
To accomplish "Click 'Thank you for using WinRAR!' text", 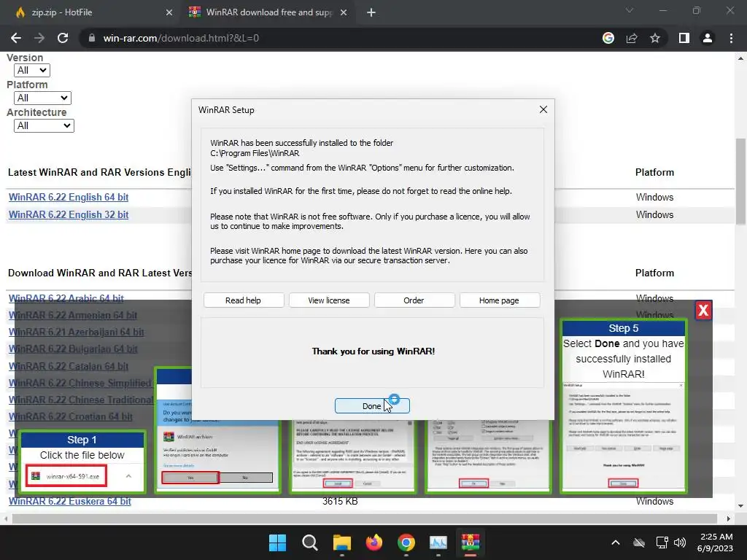I will coord(373,351).
